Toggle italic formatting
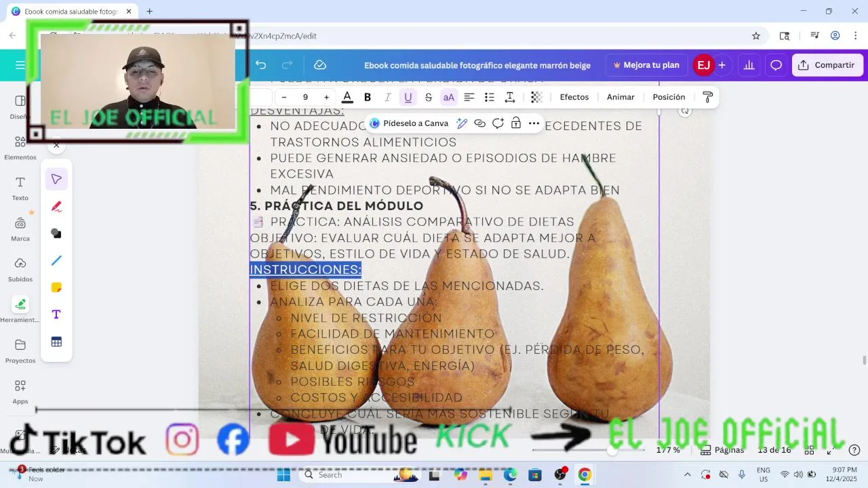This screenshot has height=488, width=868. pos(388,97)
